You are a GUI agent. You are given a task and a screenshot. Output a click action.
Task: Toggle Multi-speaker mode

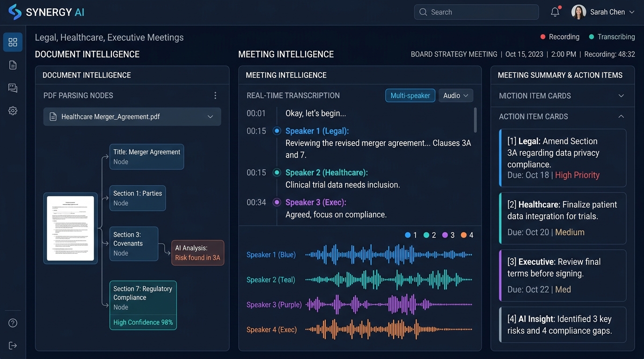click(x=410, y=95)
